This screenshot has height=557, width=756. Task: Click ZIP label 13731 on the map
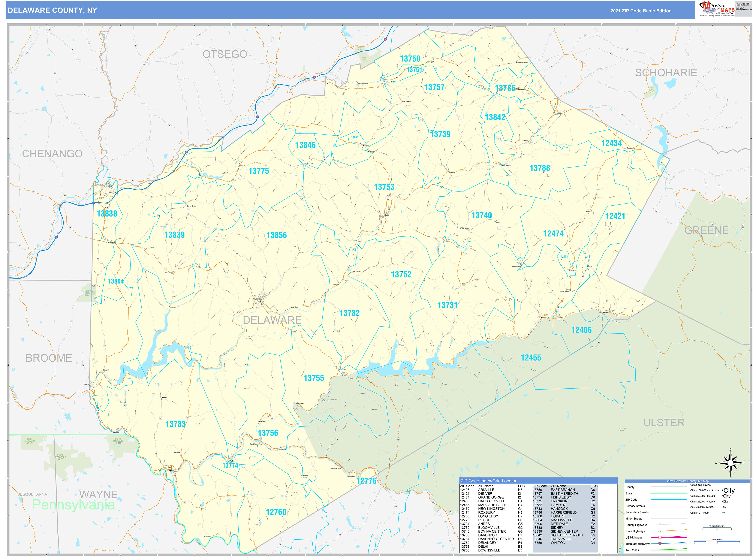448,305
